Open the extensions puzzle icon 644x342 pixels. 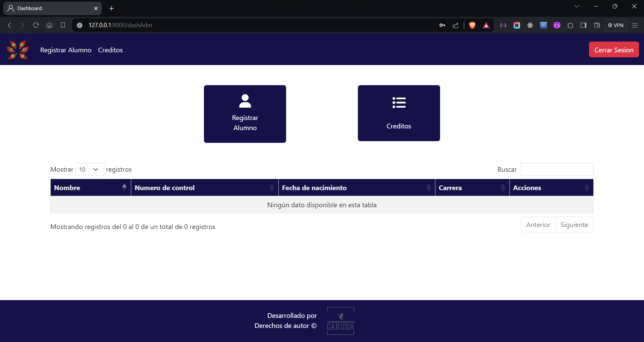click(570, 25)
